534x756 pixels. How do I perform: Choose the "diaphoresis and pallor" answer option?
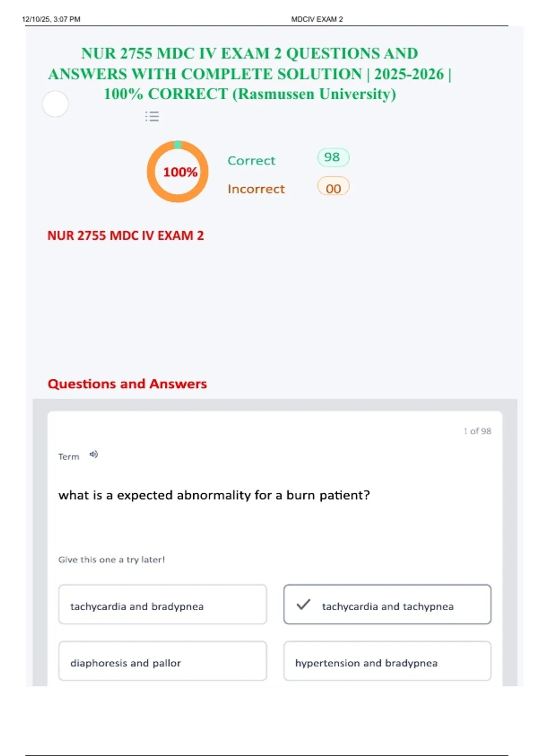click(162, 661)
